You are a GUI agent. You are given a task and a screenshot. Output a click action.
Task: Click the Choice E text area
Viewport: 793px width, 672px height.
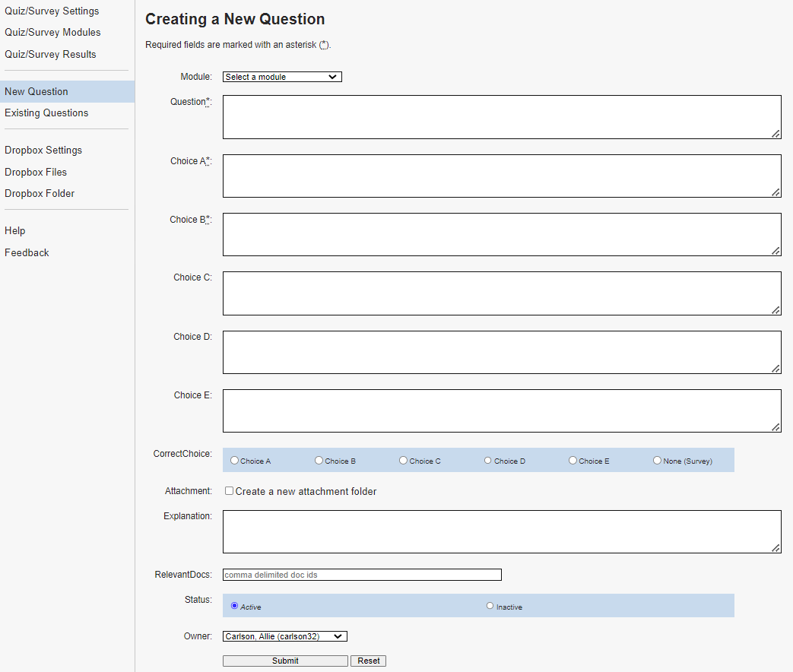click(x=502, y=410)
